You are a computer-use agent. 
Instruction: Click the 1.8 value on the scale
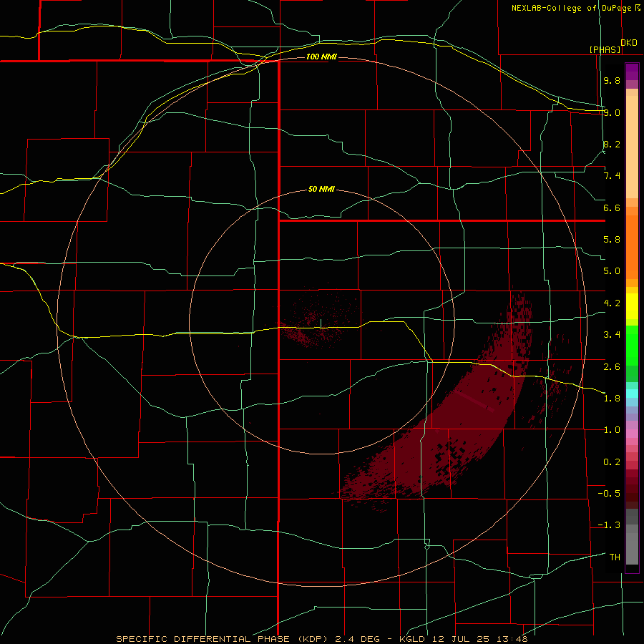(x=612, y=399)
